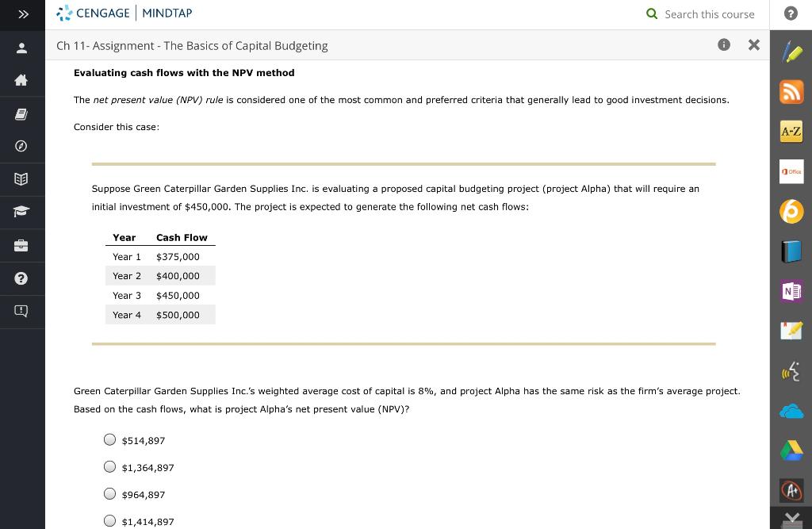Open the Google Drive icon
The height and width of the screenshot is (529, 812).
tap(791, 450)
